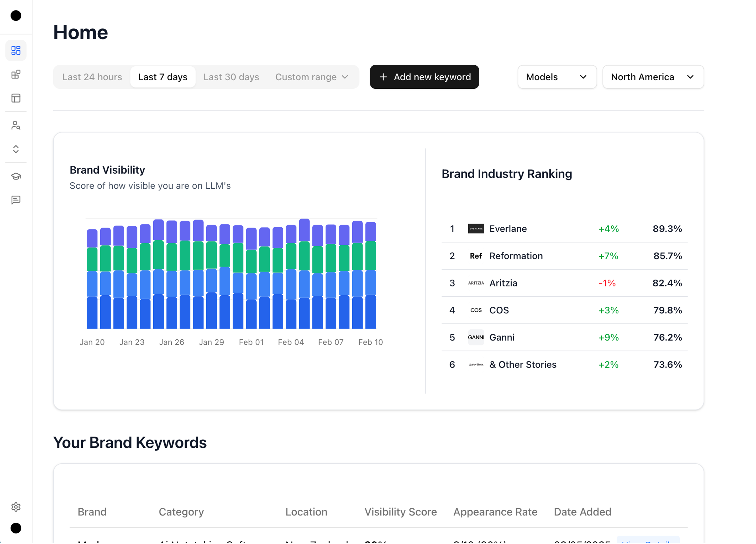Click Add new keyword button
This screenshot has height=544, width=756.
[425, 77]
